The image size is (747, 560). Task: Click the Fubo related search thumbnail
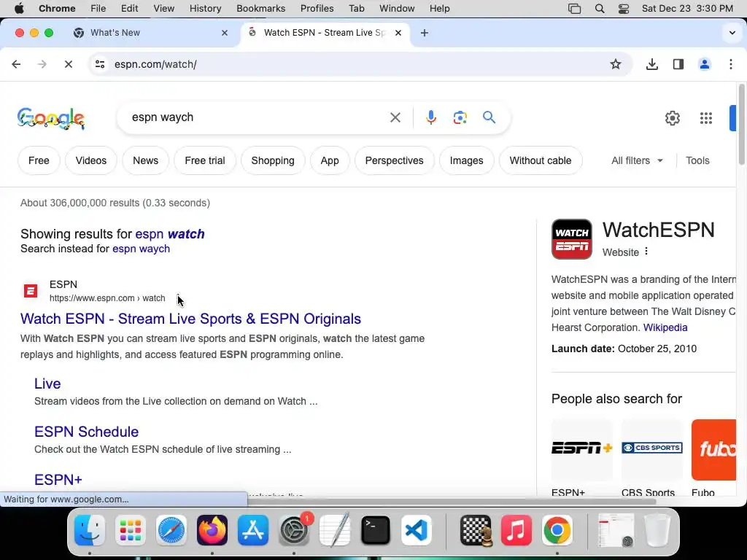713,449
